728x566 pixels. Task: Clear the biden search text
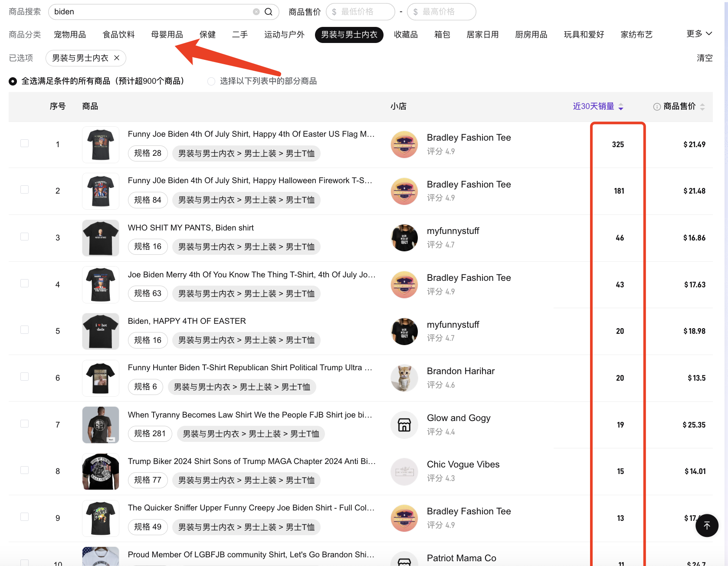pyautogui.click(x=256, y=12)
